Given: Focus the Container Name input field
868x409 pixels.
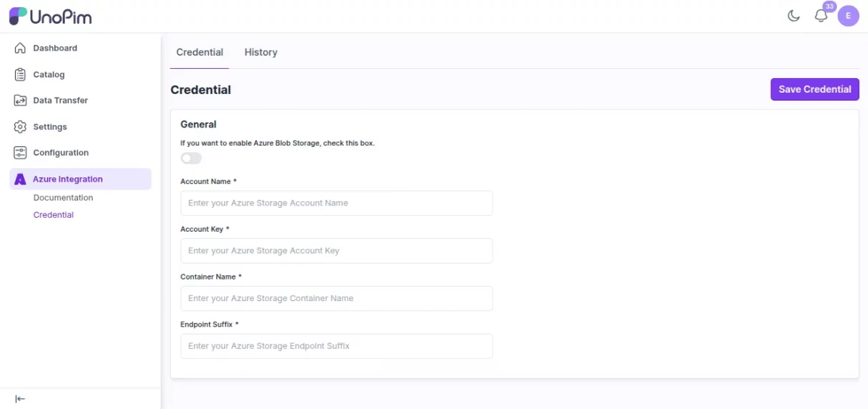Looking at the screenshot, I should (336, 298).
